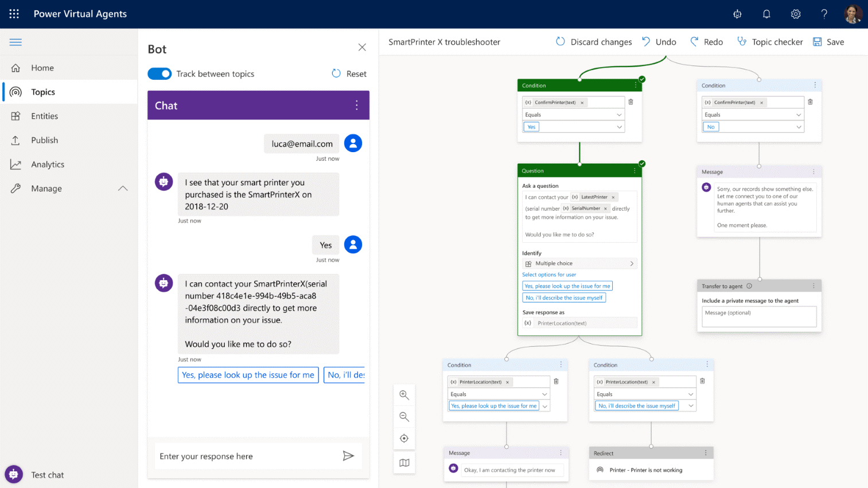The image size is (868, 488).
Task: Collapse the Manage section in the sidebar
Action: [123, 188]
